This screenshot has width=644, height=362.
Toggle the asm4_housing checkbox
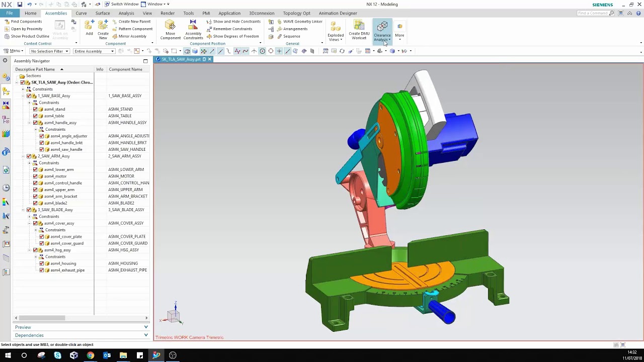click(x=42, y=263)
